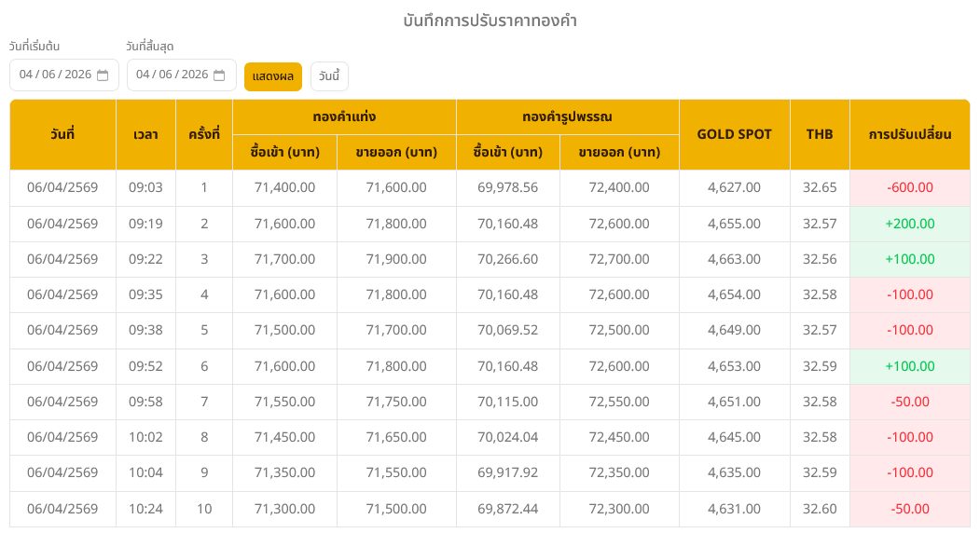Click the ครั้งที่ column header
980x533 pixels.
(x=204, y=134)
